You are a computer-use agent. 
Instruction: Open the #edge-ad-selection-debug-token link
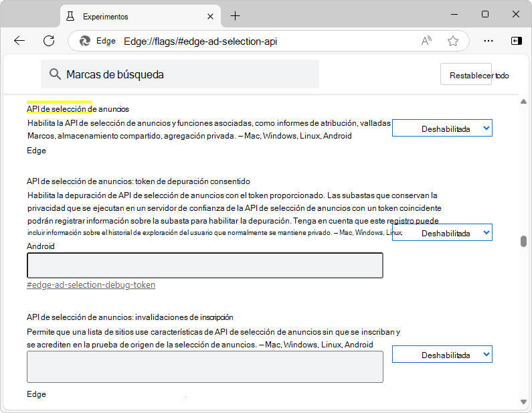click(91, 284)
